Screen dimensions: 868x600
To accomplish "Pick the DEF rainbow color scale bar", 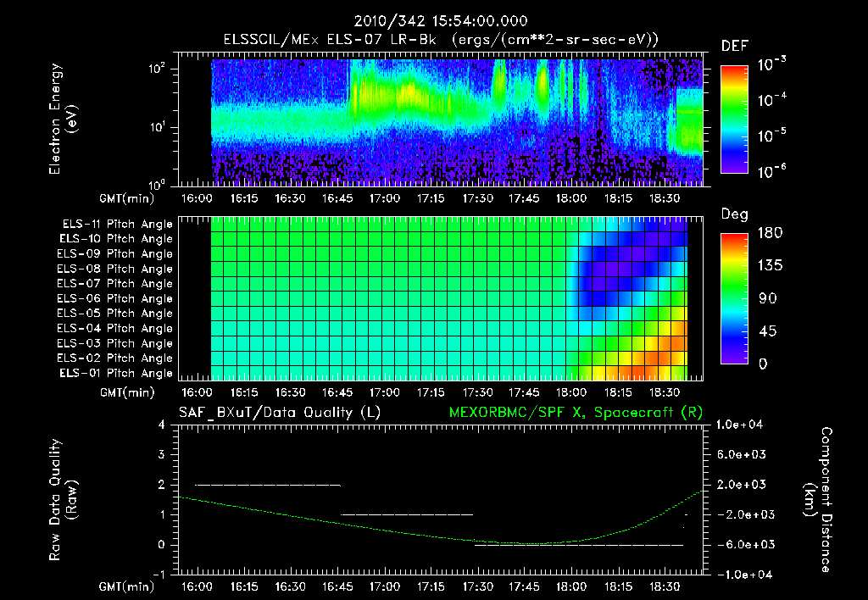I will pos(734,119).
